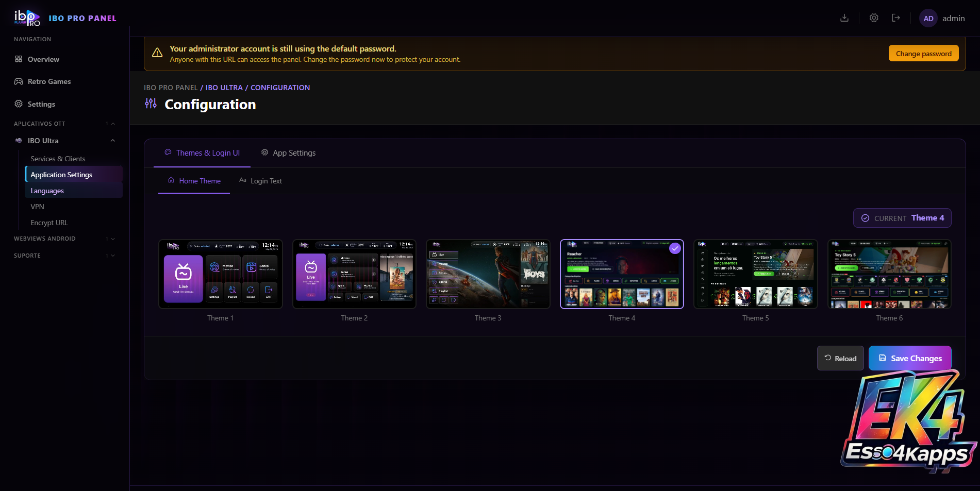Click the palette icon on Themes tab

(x=168, y=153)
